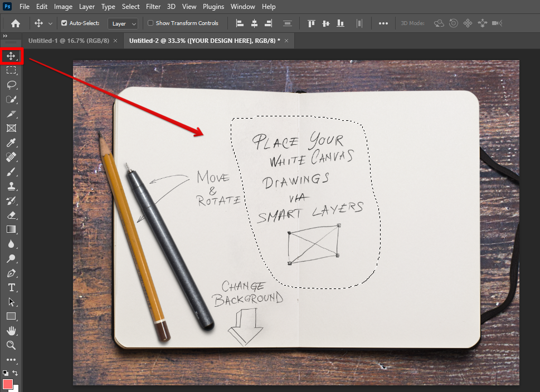
Task: Activate the Eraser tool
Action: tap(11, 215)
